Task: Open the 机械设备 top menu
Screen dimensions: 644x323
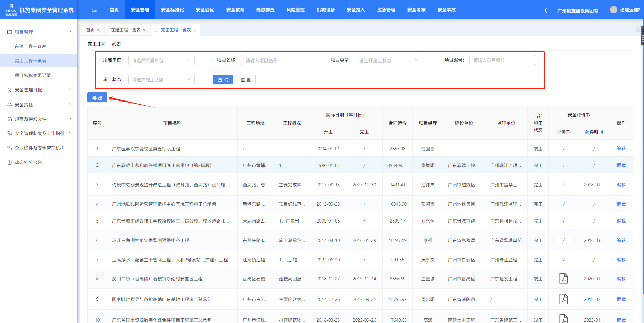Action: pyautogui.click(x=326, y=10)
